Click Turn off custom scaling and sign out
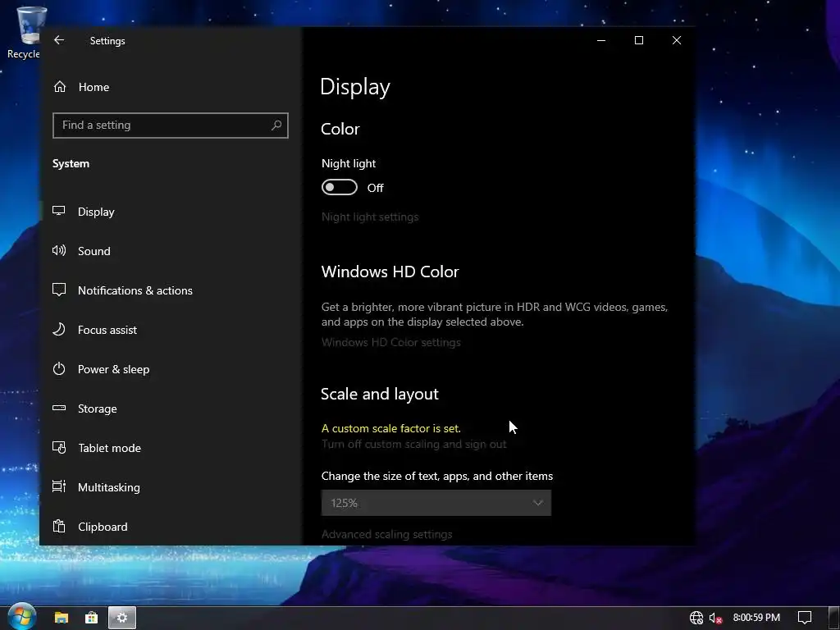Viewport: 840px width, 630px height. 413,444
